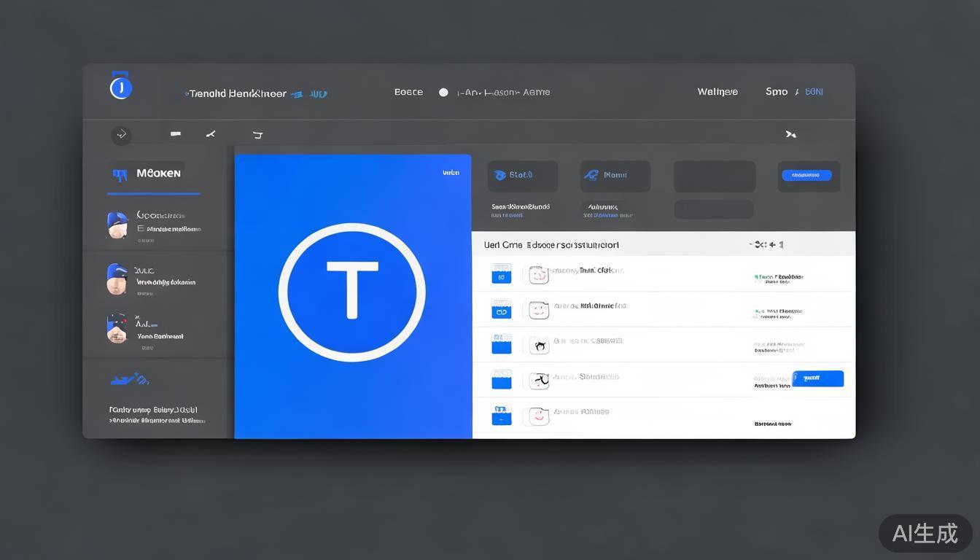
Task: Click the blue pill bar in the top-right card
Action: 806,175
